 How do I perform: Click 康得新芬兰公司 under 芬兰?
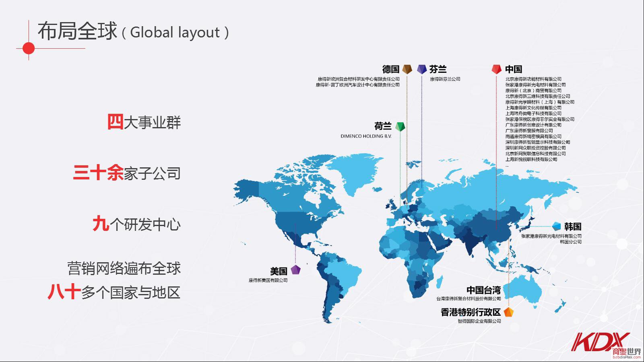[x=445, y=79]
